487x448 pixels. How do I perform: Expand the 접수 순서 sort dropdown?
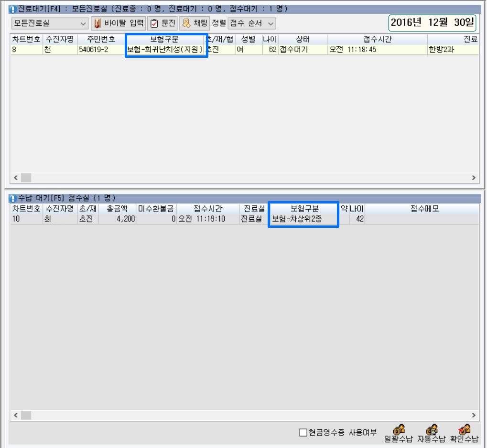pyautogui.click(x=252, y=23)
